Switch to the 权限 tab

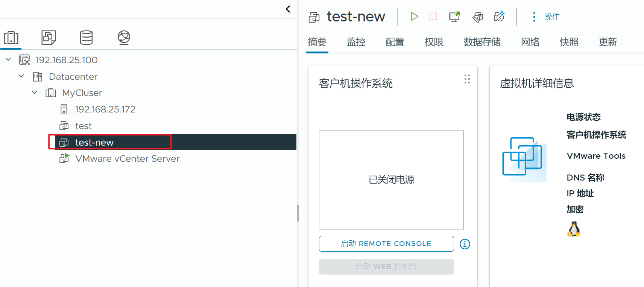434,42
